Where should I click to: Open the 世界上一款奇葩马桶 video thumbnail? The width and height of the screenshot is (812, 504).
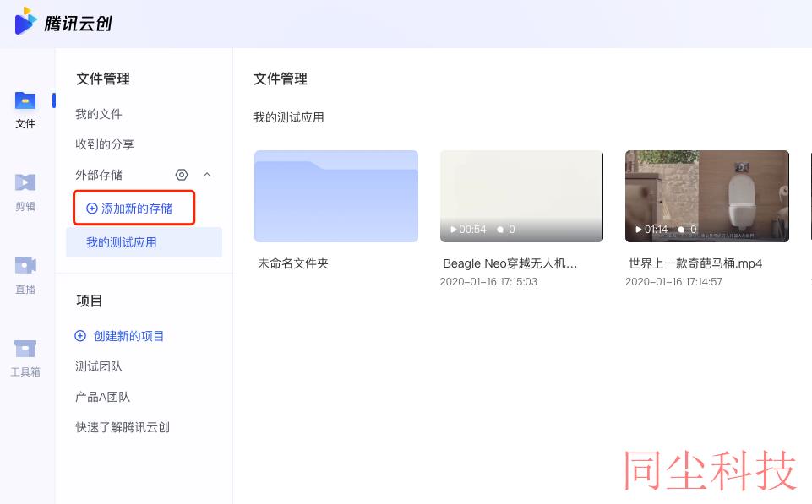click(707, 196)
